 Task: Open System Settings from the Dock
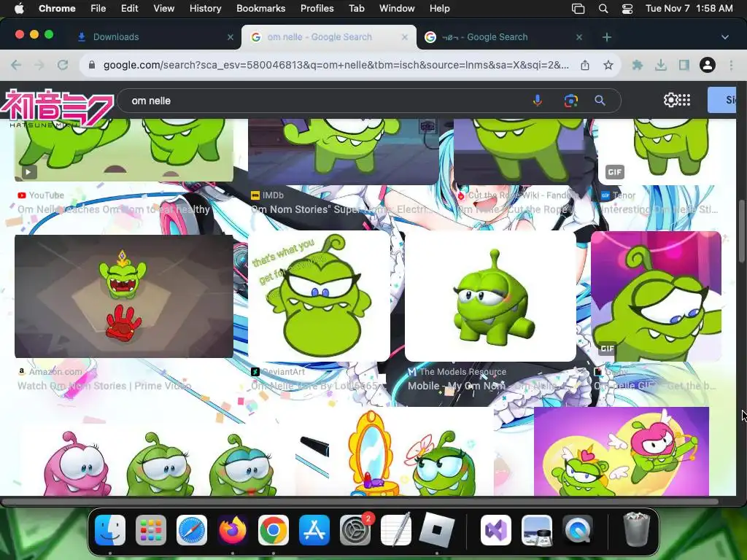[355, 530]
